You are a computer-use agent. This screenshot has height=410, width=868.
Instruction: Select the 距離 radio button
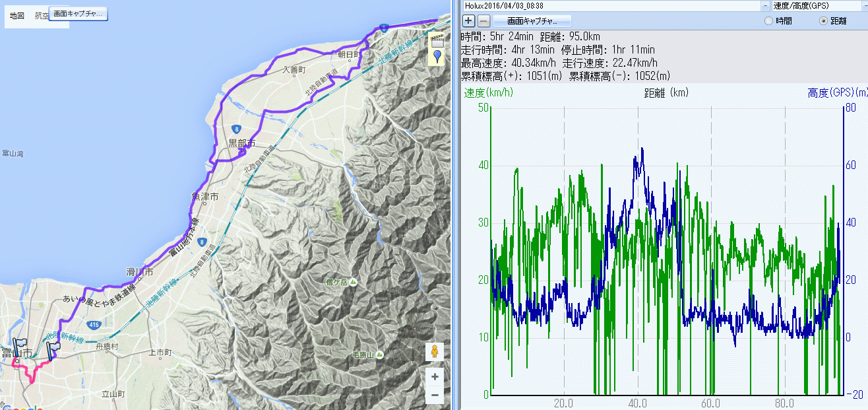click(823, 21)
